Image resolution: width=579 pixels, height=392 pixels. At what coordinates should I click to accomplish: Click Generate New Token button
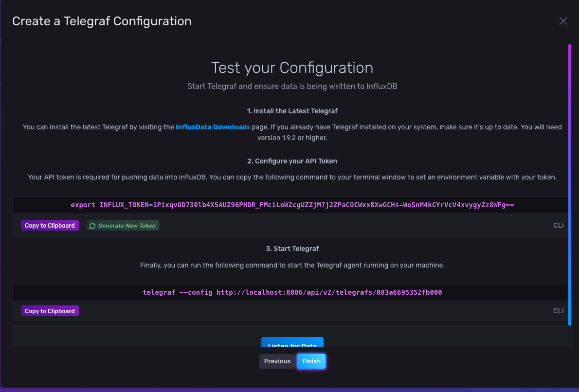(x=123, y=226)
